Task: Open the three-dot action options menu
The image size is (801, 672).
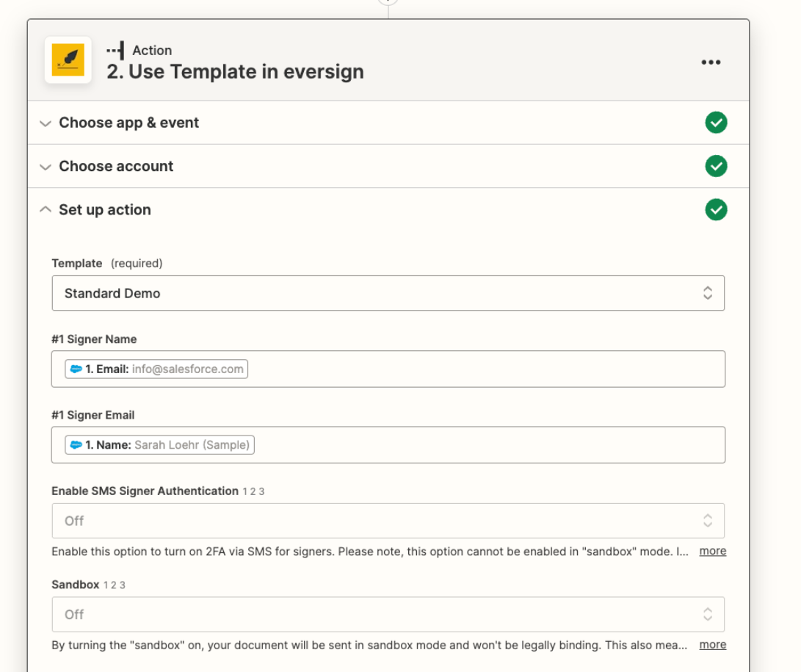Action: coord(711,62)
